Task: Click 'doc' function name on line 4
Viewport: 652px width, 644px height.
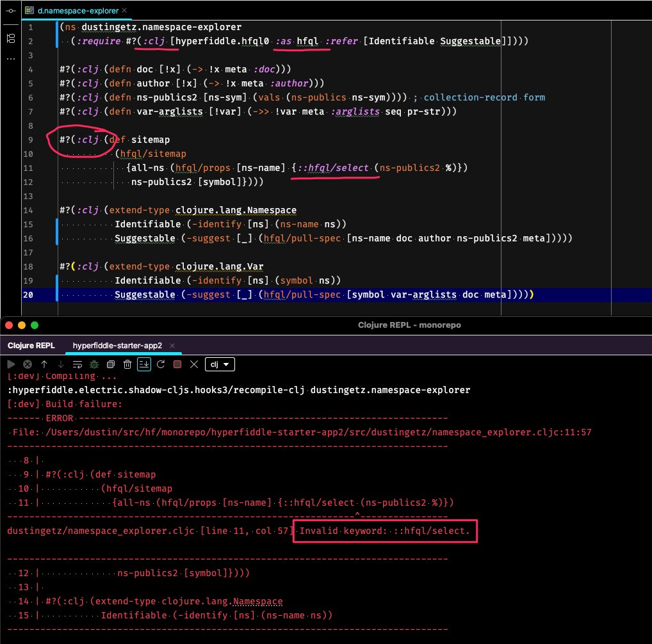Action: tap(145, 69)
